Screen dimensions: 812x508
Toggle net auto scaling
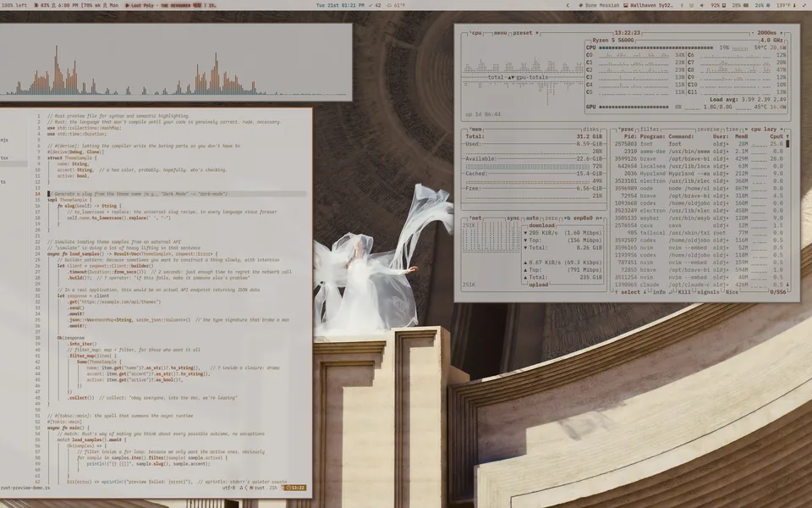532,218
